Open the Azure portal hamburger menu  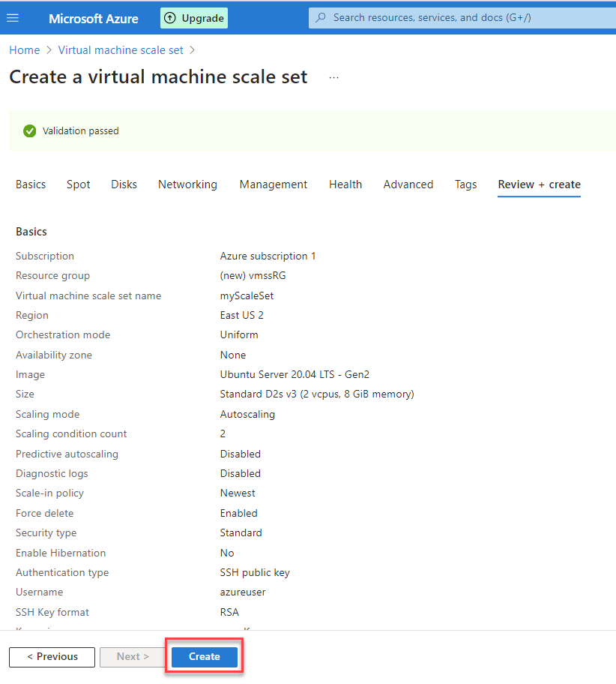tap(13, 18)
